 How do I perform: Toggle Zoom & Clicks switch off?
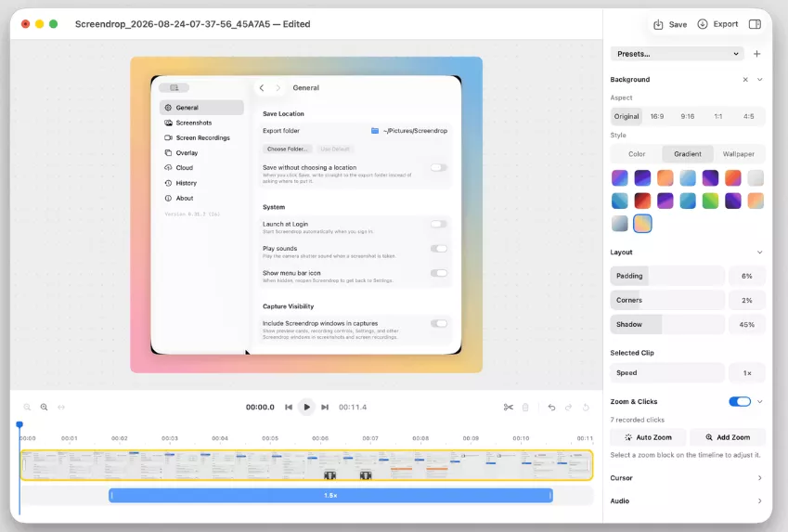(740, 401)
